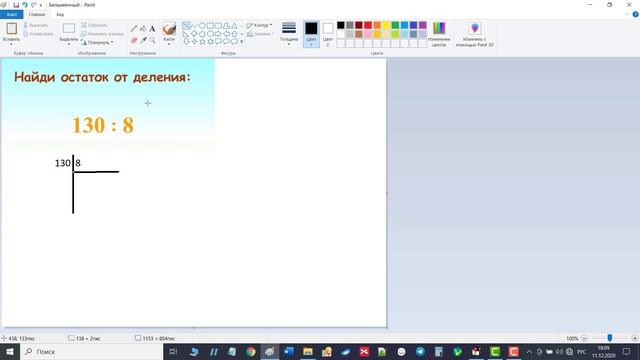Click the taskbar search box (Поиск)
The width and height of the screenshot is (640, 360).
[x=91, y=351]
